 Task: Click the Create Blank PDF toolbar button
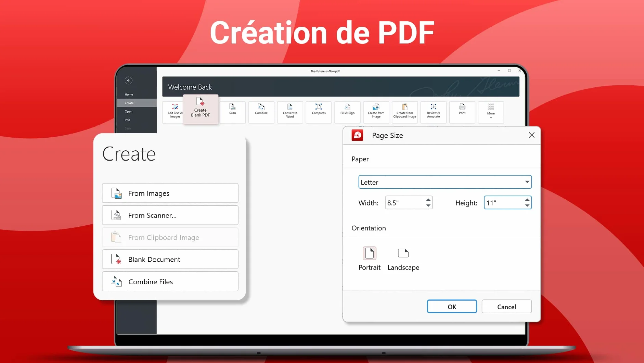tap(201, 109)
